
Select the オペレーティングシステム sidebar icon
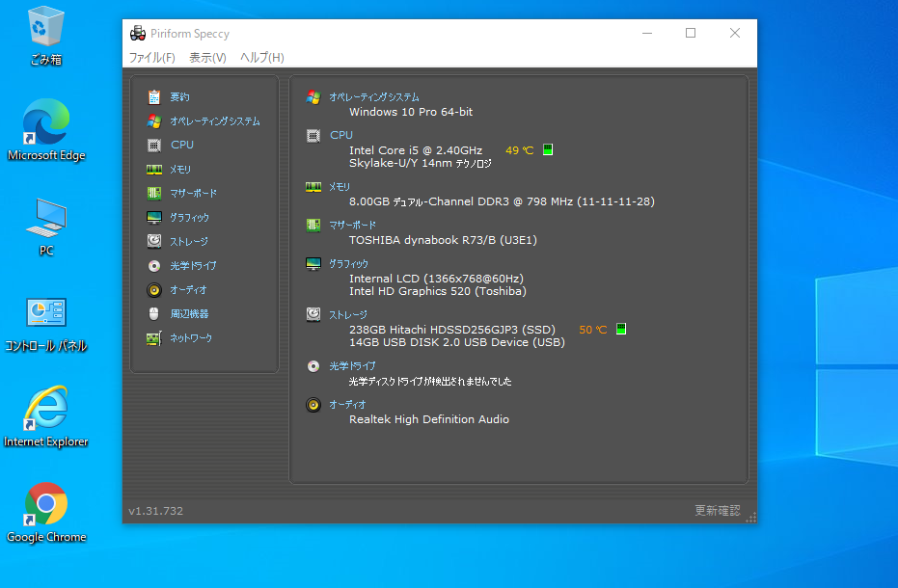(154, 121)
